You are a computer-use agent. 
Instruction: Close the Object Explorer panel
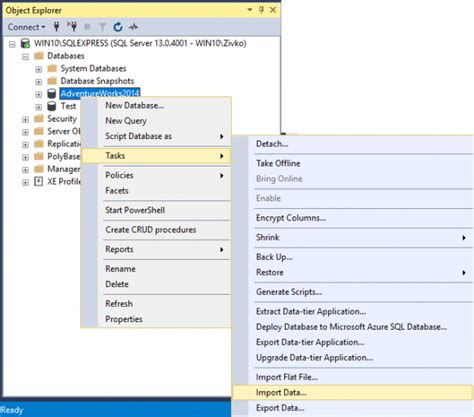[x=273, y=10]
